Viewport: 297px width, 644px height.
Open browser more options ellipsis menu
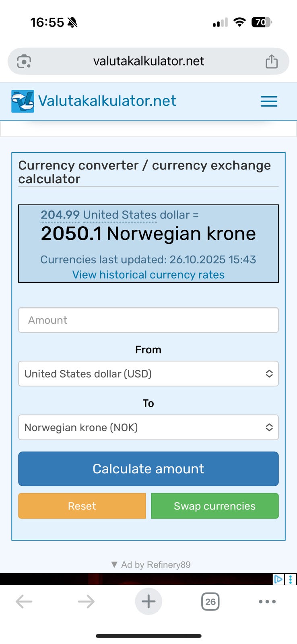(x=267, y=601)
